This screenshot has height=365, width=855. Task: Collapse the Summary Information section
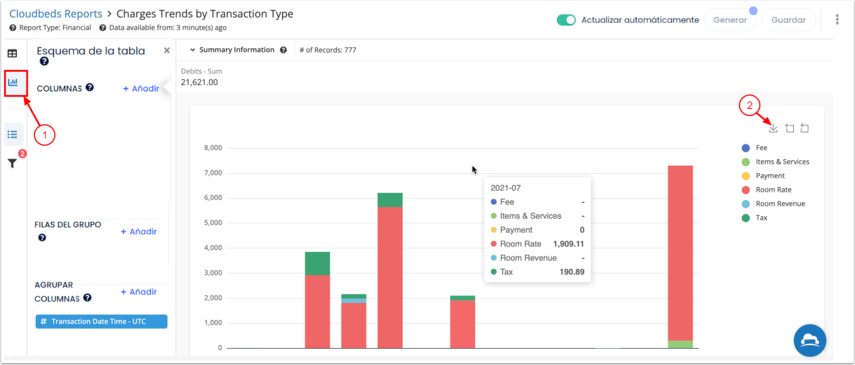click(232, 50)
